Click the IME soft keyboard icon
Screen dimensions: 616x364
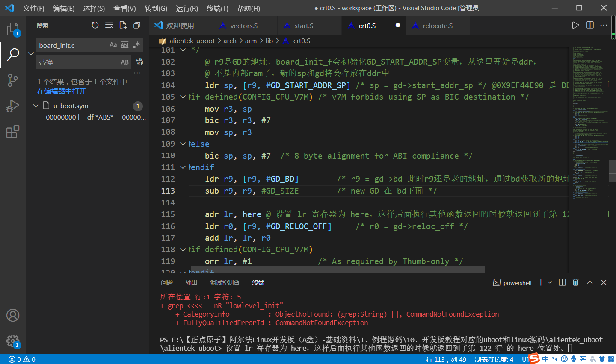[x=583, y=359]
